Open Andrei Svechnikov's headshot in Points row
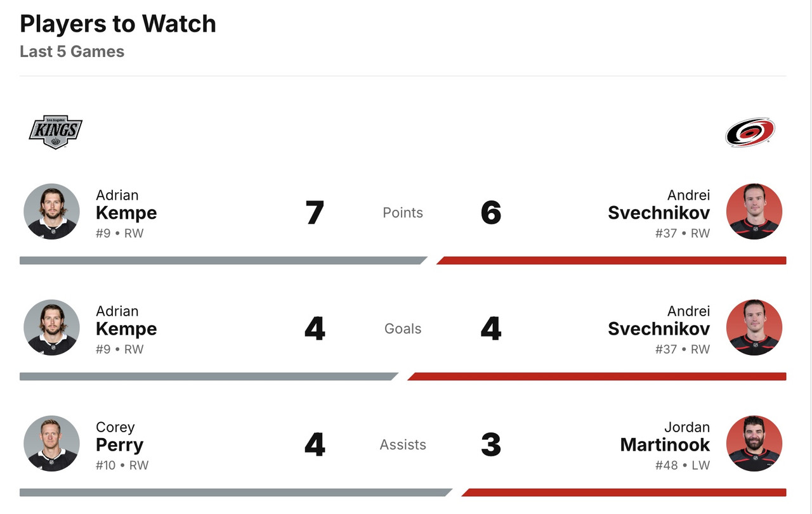 [x=754, y=212]
